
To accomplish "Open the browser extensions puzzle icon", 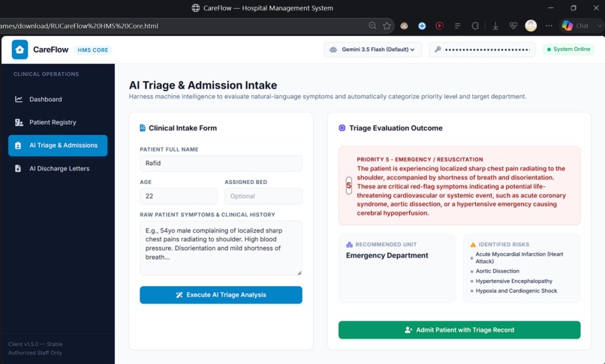I will pos(475,26).
